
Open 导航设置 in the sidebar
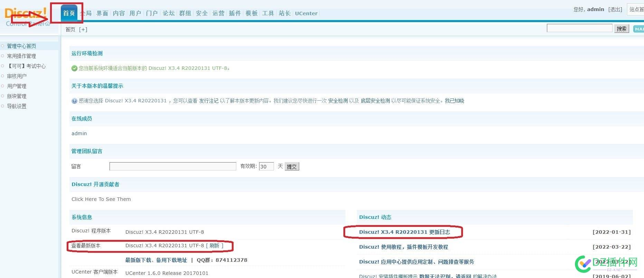(17, 106)
